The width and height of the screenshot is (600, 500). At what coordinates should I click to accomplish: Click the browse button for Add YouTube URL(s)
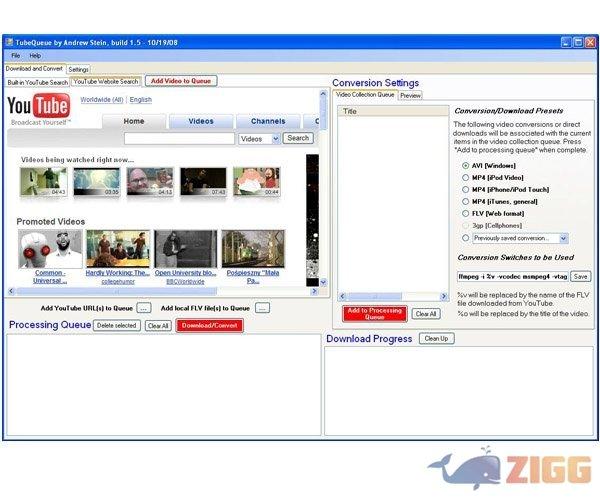pos(144,308)
